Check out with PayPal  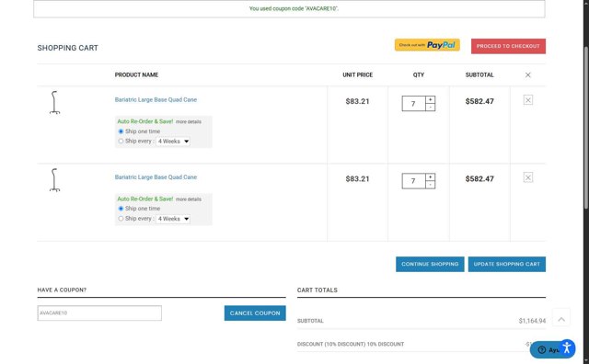click(427, 45)
